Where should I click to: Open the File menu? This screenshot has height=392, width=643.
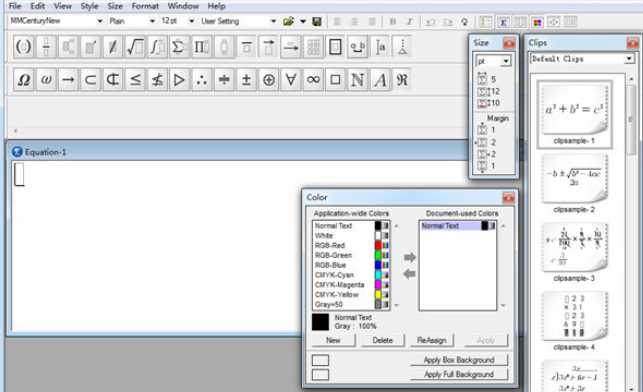15,6
